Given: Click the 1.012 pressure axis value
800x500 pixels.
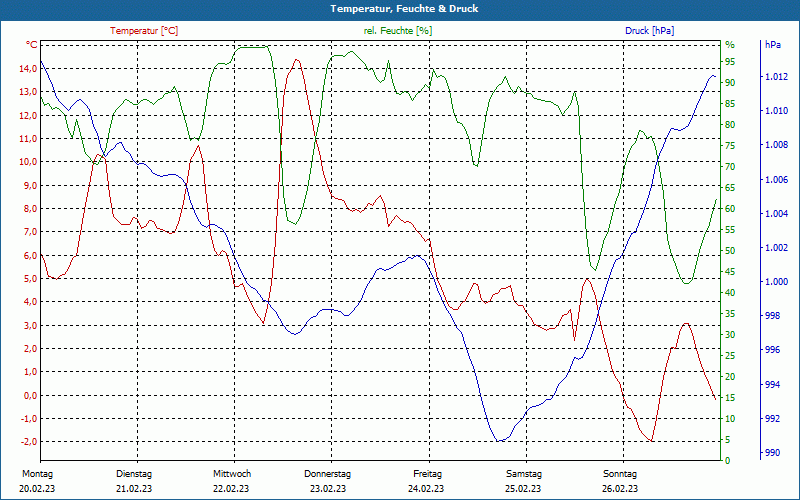Looking at the screenshot, I should [x=777, y=77].
